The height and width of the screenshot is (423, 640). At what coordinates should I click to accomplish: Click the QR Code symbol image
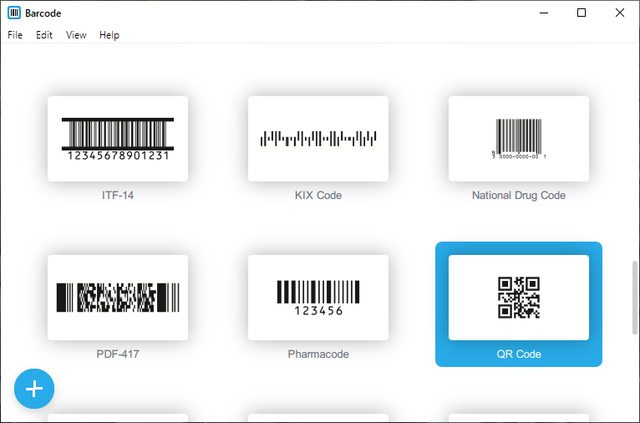(518, 297)
